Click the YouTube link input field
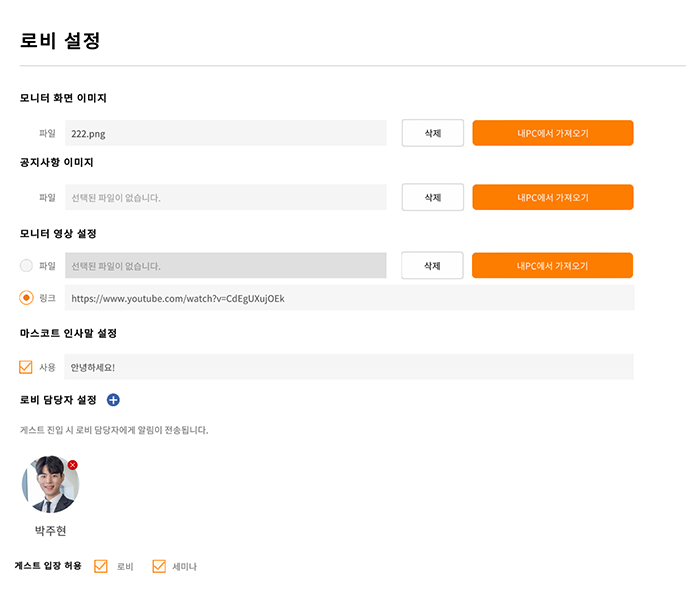This screenshot has width=686, height=610. pos(350,298)
